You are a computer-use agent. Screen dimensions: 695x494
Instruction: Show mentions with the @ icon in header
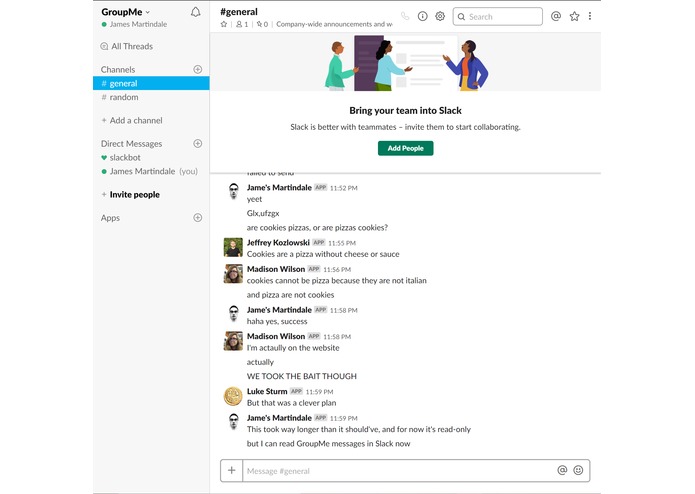click(x=556, y=16)
